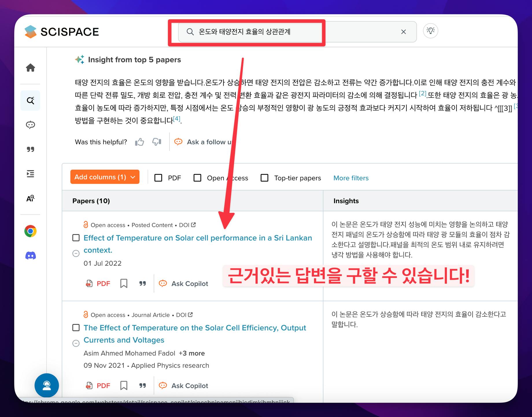Open the support chat bubble
The height and width of the screenshot is (417, 532).
point(47,386)
